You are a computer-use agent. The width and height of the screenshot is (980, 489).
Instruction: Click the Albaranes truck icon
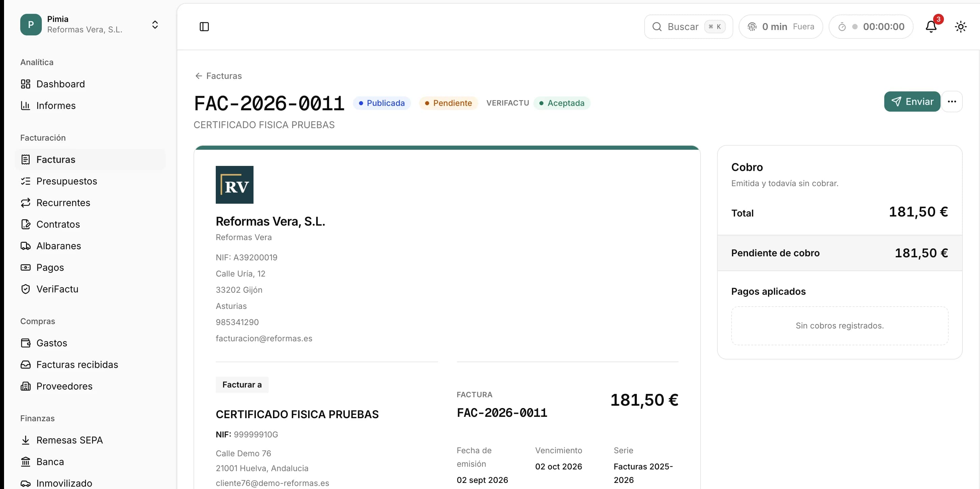click(x=26, y=246)
